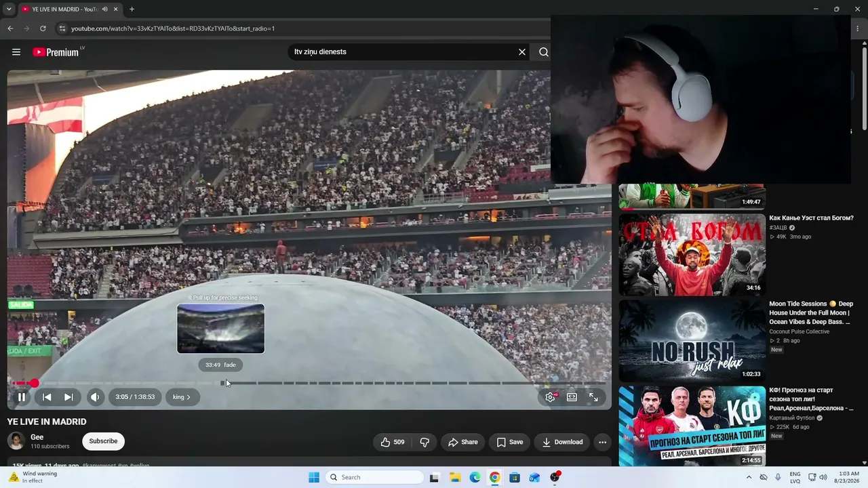
Task: Open the Moon Tide Sessions video title
Action: 811,312
